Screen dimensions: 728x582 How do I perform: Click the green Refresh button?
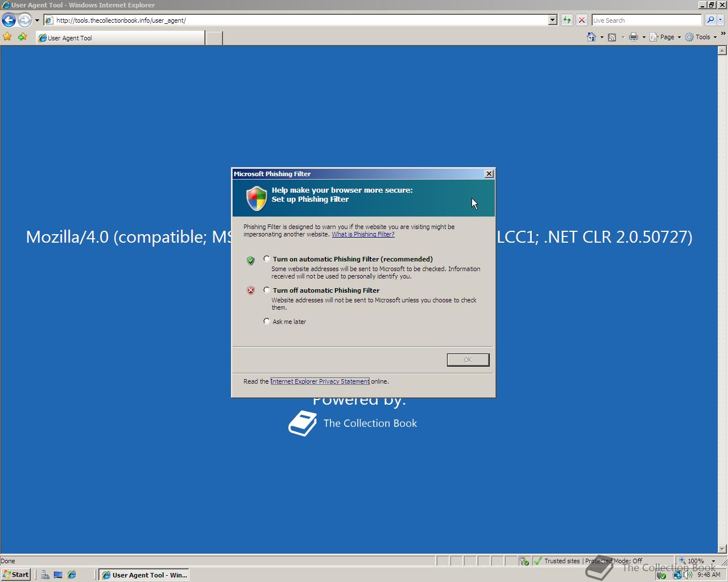click(567, 20)
